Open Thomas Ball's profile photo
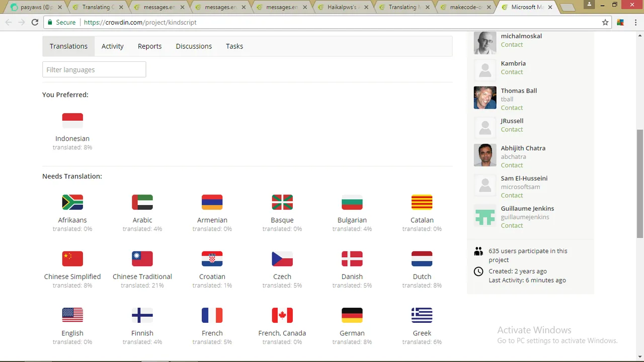Viewport: 644px width, 362px height. [x=485, y=98]
